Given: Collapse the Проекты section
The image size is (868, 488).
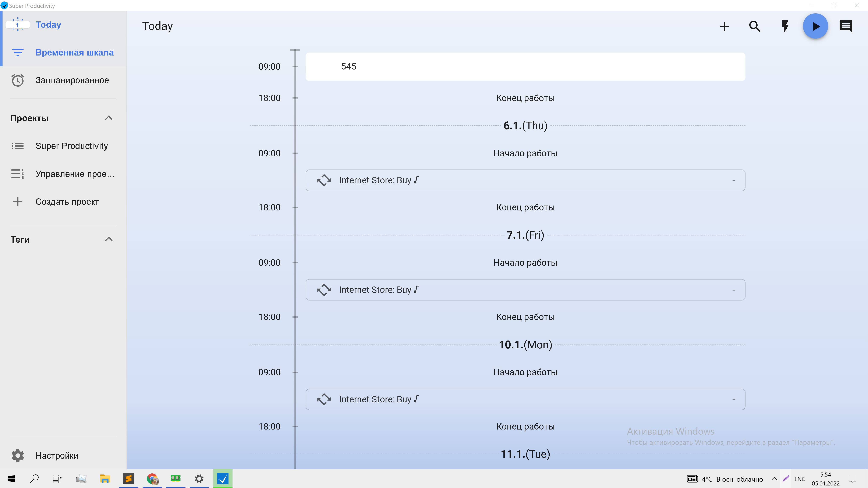Looking at the screenshot, I should (x=109, y=118).
